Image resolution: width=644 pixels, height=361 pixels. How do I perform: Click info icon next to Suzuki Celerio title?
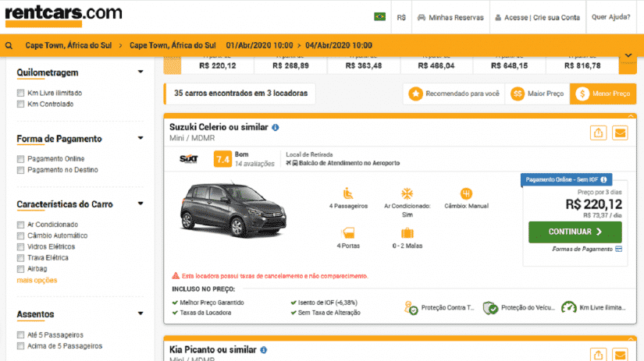(276, 127)
